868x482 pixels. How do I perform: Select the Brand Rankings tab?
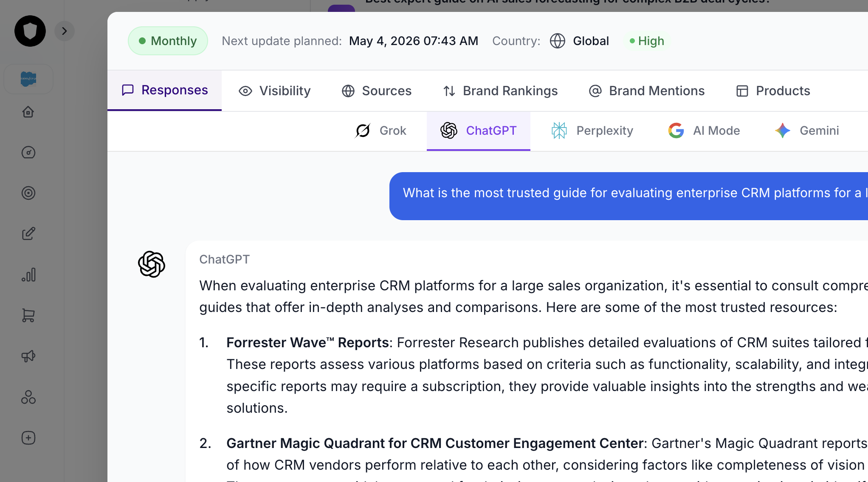(x=500, y=91)
